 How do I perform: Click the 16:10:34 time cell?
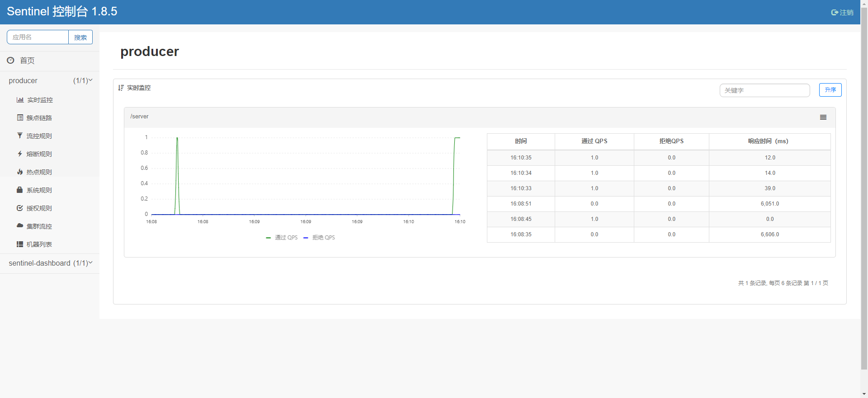point(521,173)
